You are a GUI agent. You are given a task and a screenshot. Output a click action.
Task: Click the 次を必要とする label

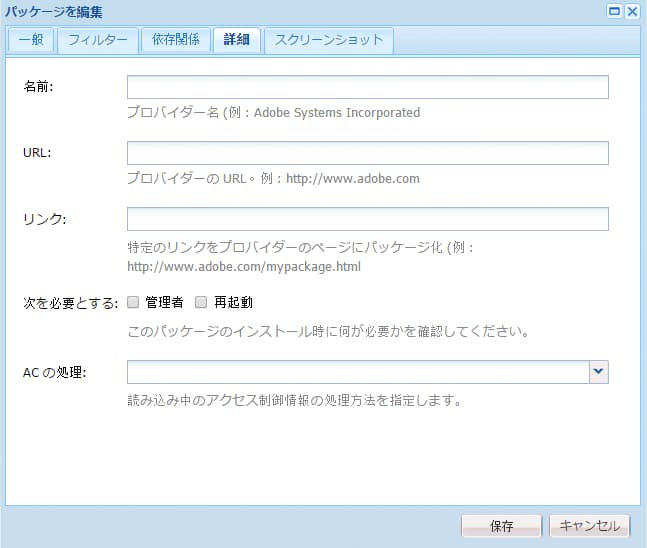point(71,303)
